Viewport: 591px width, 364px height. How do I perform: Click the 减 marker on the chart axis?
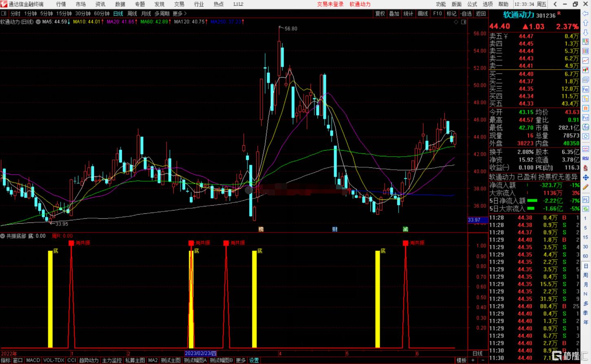pos(405,229)
